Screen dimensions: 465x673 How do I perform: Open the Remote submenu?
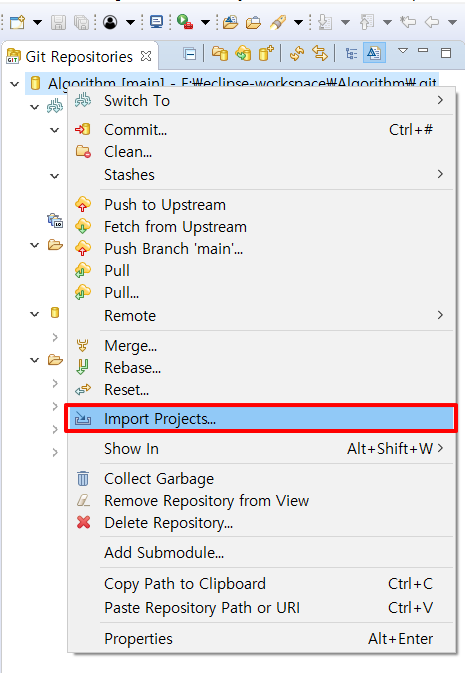coord(261,315)
